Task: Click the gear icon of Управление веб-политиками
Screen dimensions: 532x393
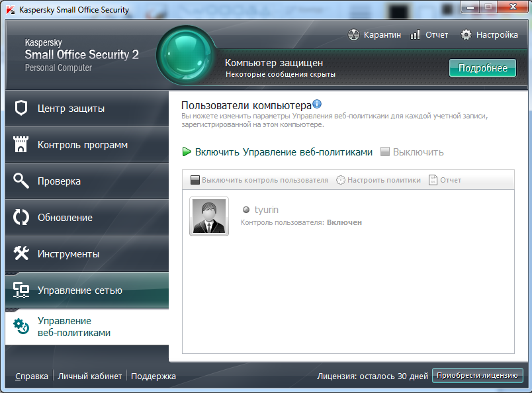Action: pyautogui.click(x=21, y=326)
